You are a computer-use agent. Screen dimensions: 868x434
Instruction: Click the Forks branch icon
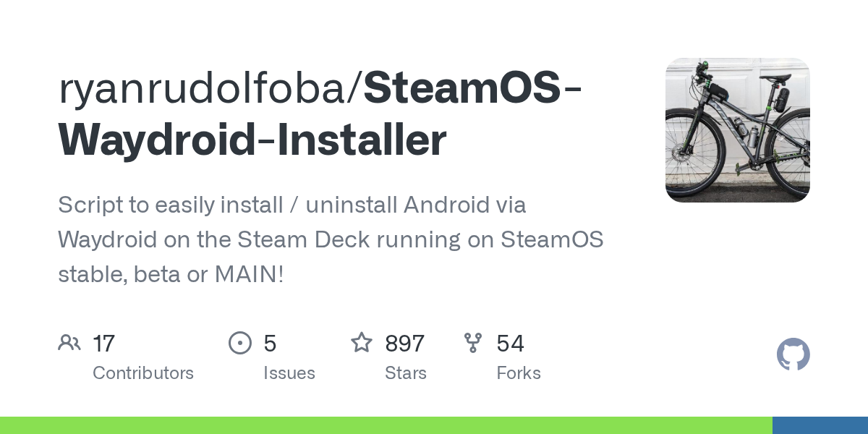click(473, 343)
